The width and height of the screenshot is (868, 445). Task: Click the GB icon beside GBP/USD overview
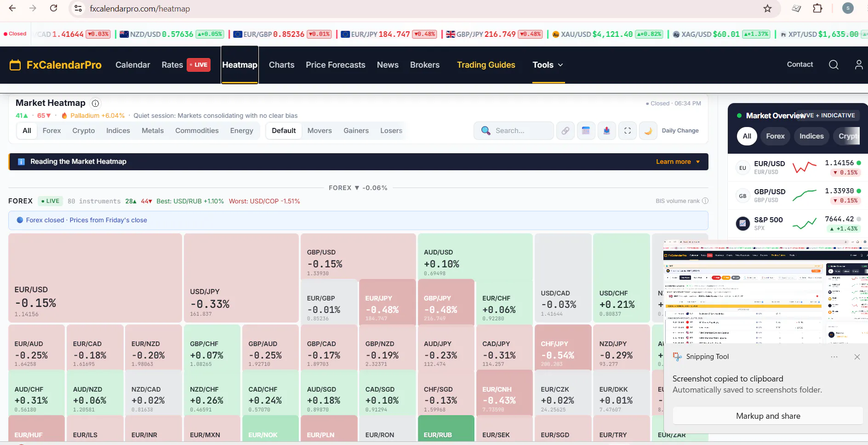coord(742,196)
